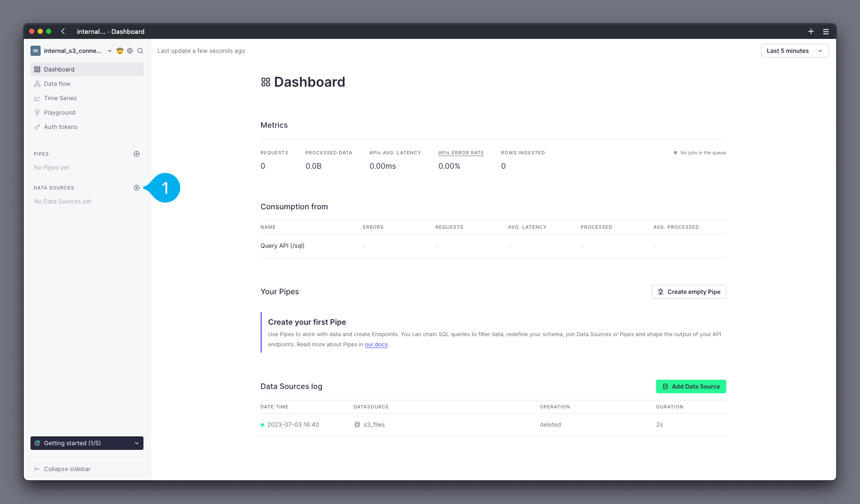Click the AVG. PROCESSED column header
Screen dimensions: 860x504
(676, 227)
